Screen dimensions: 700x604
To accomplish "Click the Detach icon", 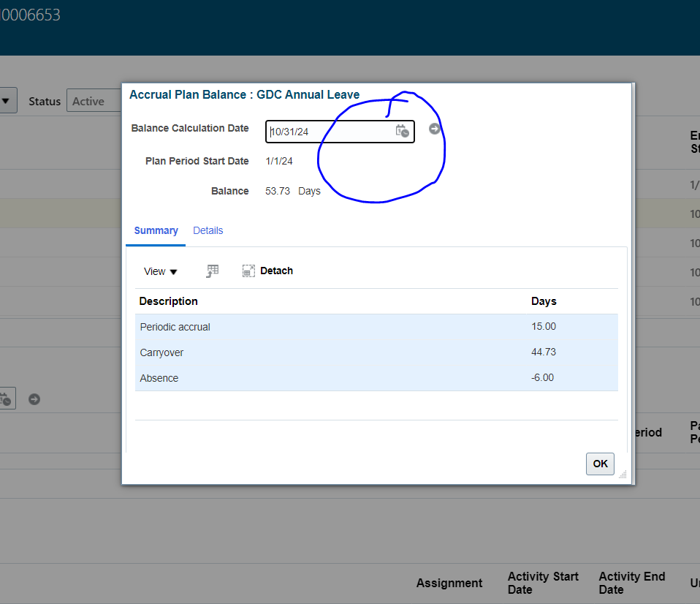I will click(248, 271).
